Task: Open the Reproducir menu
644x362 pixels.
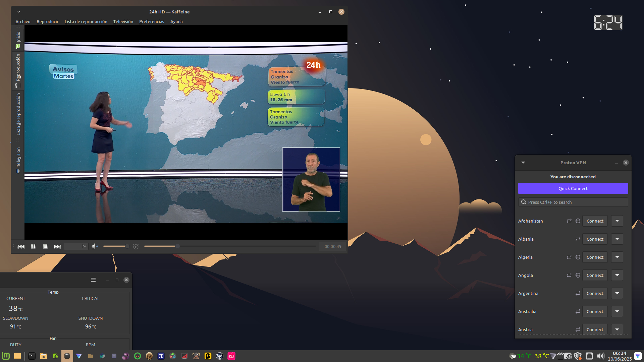Action: click(47, 21)
